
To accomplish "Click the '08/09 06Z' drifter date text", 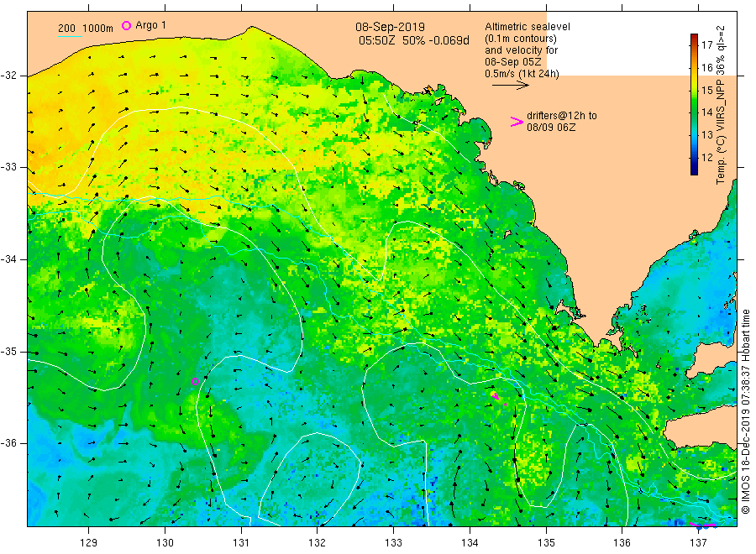I will click(x=550, y=128).
